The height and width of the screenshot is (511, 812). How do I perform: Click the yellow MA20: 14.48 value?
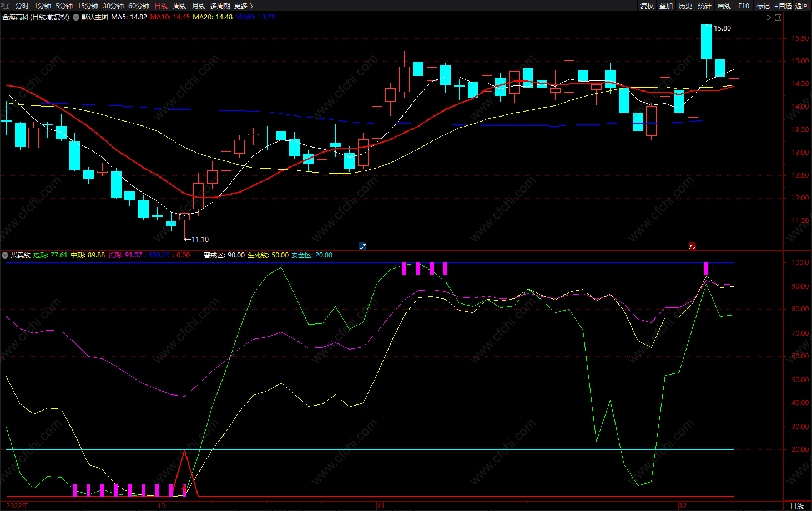pyautogui.click(x=213, y=17)
